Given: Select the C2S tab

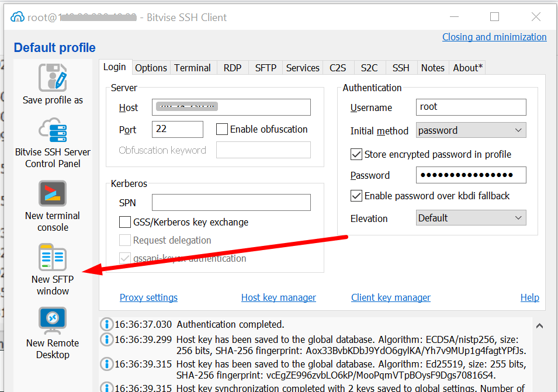Looking at the screenshot, I should (338, 68).
